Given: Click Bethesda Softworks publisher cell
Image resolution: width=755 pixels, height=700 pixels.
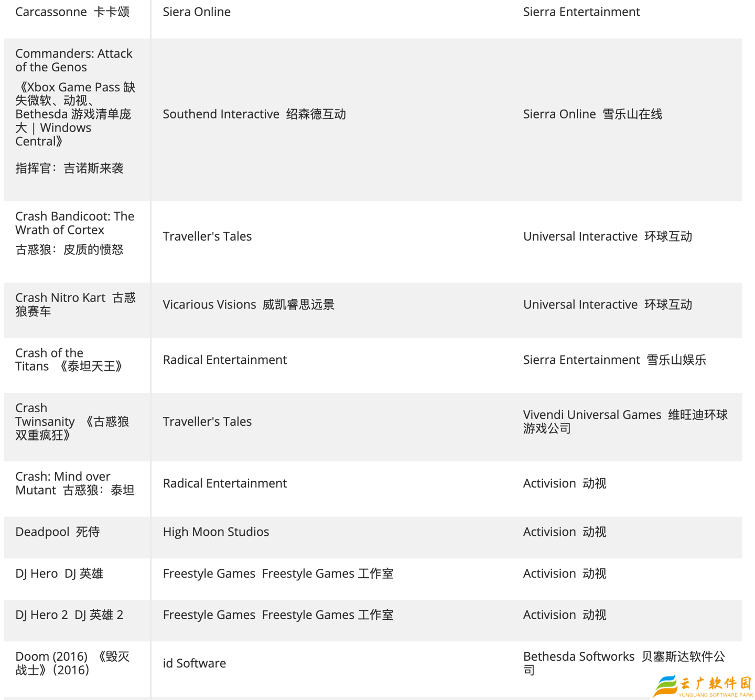Looking at the screenshot, I should coord(624,663).
